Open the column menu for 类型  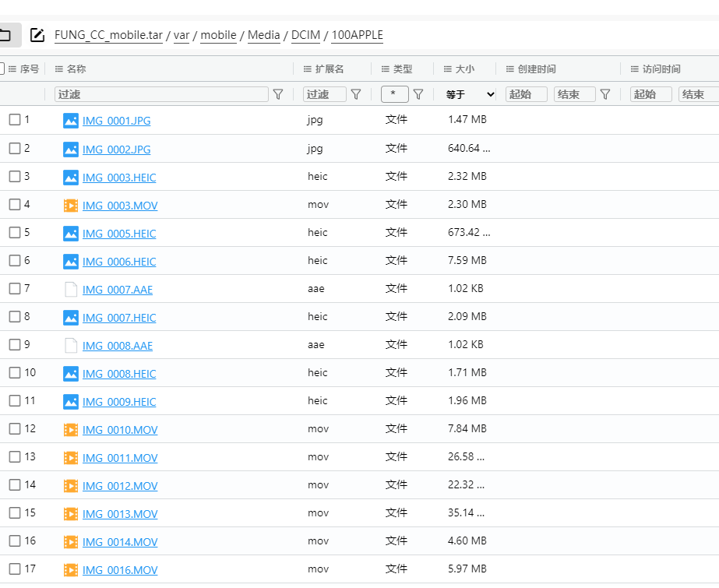coord(386,69)
